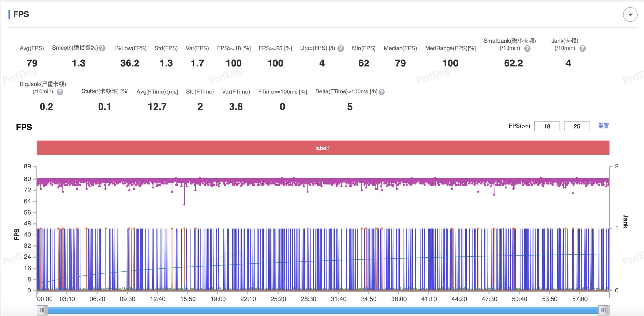Click help icon next to Smooth(稳帧指数)
Image resolution: width=644 pixels, height=316 pixels.
(102, 48)
